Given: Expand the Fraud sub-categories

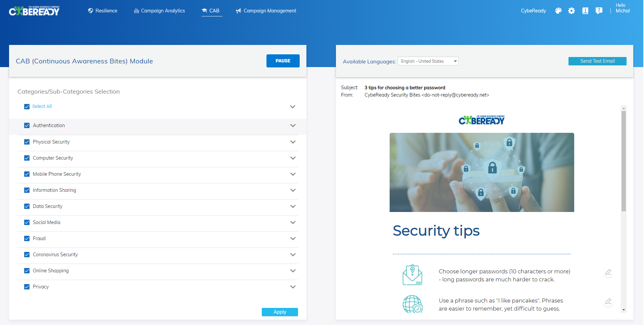Looking at the screenshot, I should point(292,238).
